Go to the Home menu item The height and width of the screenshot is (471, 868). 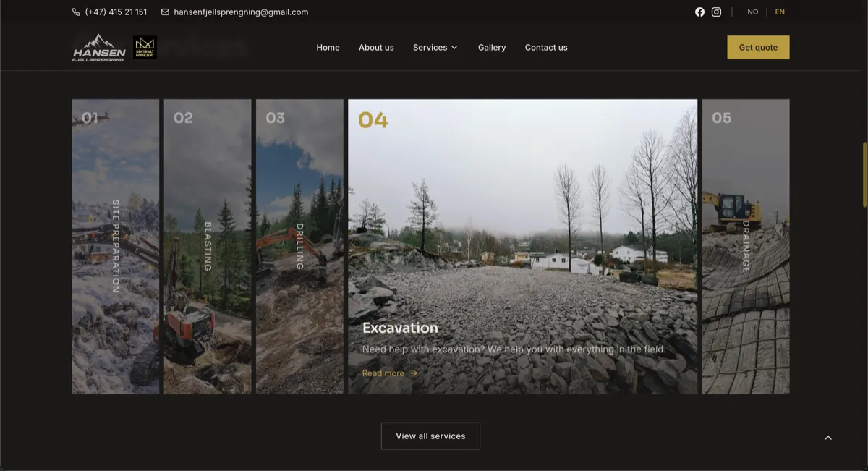[x=328, y=48]
